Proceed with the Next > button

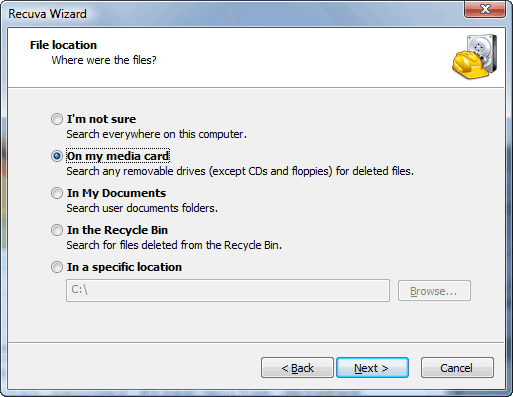pos(372,368)
